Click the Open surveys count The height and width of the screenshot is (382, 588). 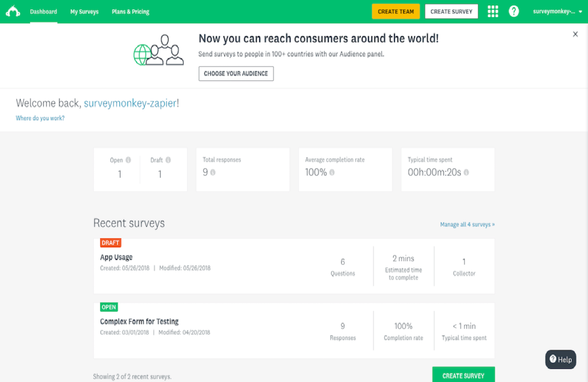coord(119,174)
